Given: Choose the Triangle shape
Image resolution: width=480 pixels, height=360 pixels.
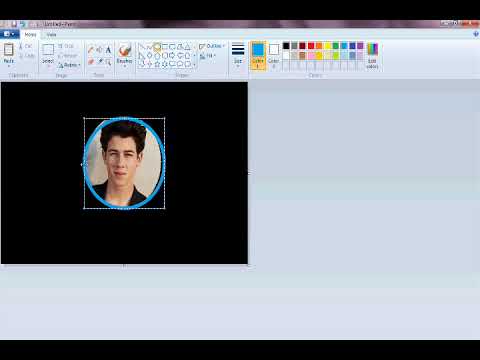Looking at the screenshot, I should 187,46.
